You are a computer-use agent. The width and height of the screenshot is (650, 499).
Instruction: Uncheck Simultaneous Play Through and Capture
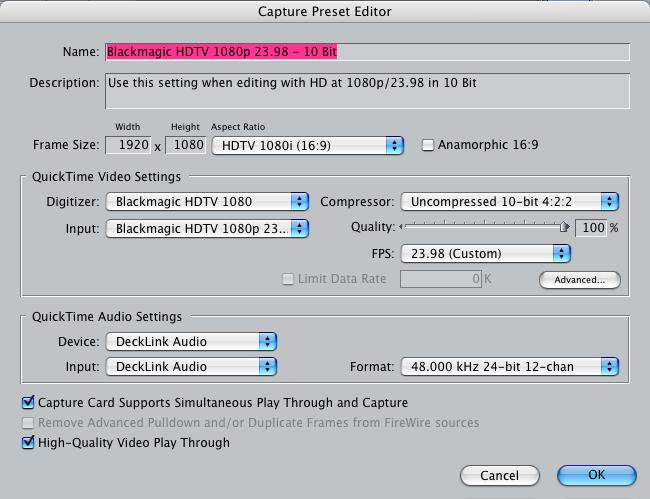tap(28, 402)
